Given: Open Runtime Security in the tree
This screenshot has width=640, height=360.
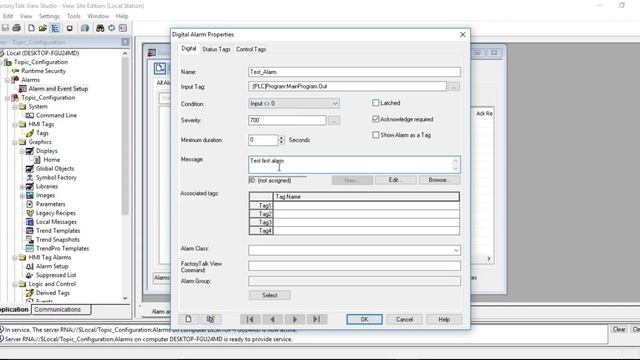Looking at the screenshot, I should click(x=43, y=71).
